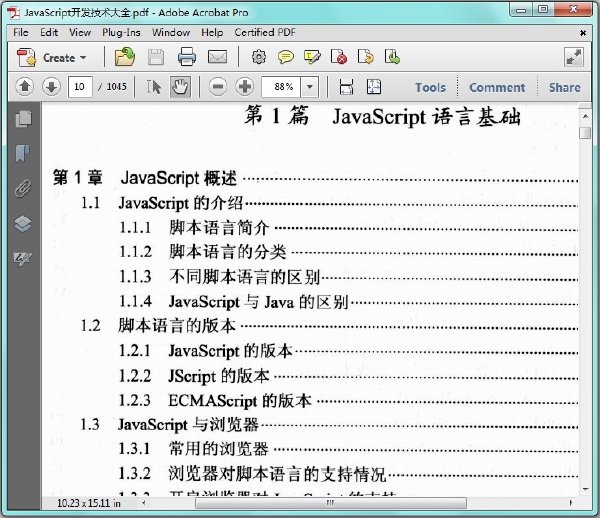Go to next page with down arrow
The width and height of the screenshot is (600, 518).
[51, 87]
